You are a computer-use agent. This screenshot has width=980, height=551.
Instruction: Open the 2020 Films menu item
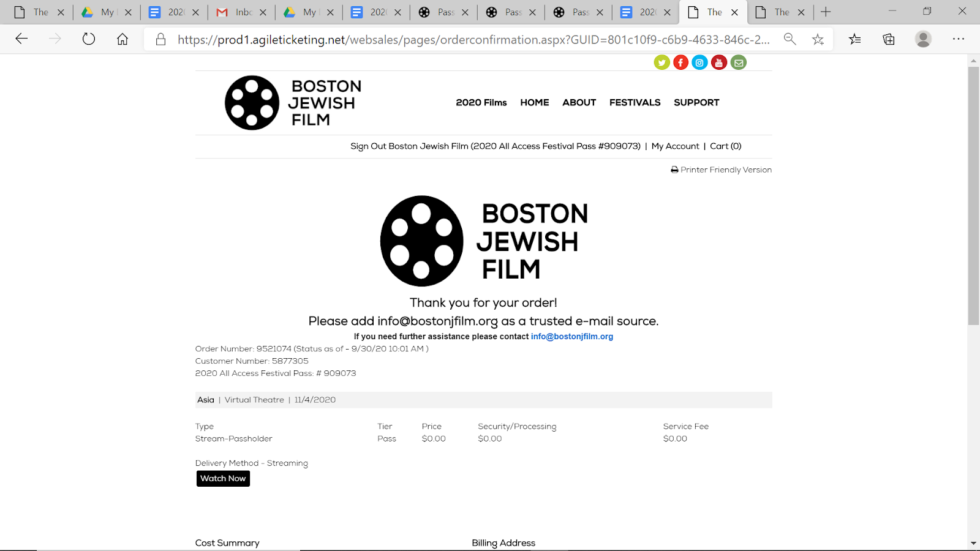coord(481,102)
